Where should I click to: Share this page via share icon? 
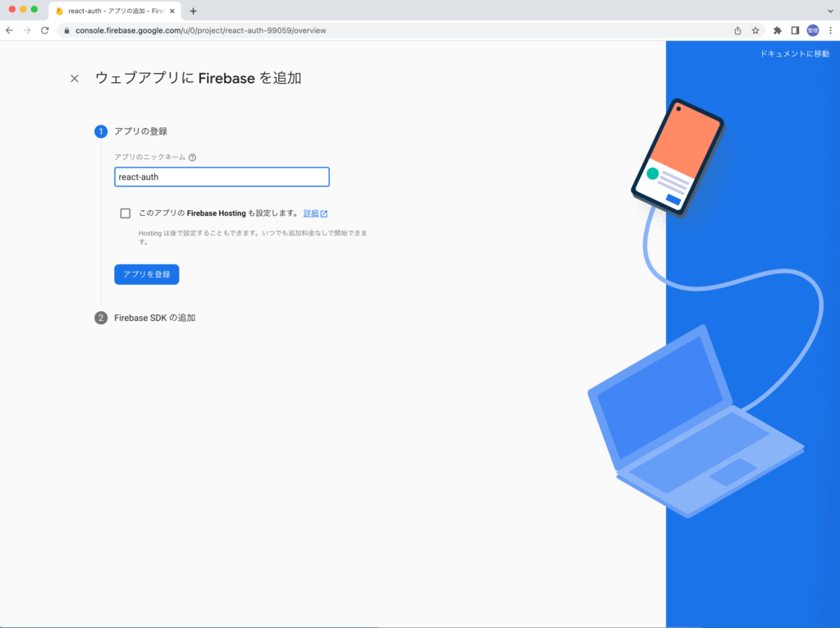point(737,30)
